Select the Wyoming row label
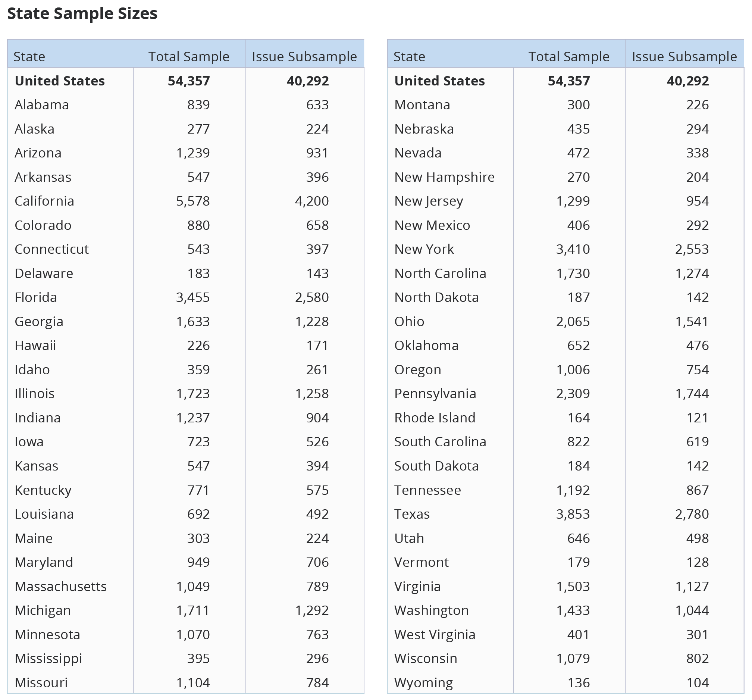 [x=423, y=683]
